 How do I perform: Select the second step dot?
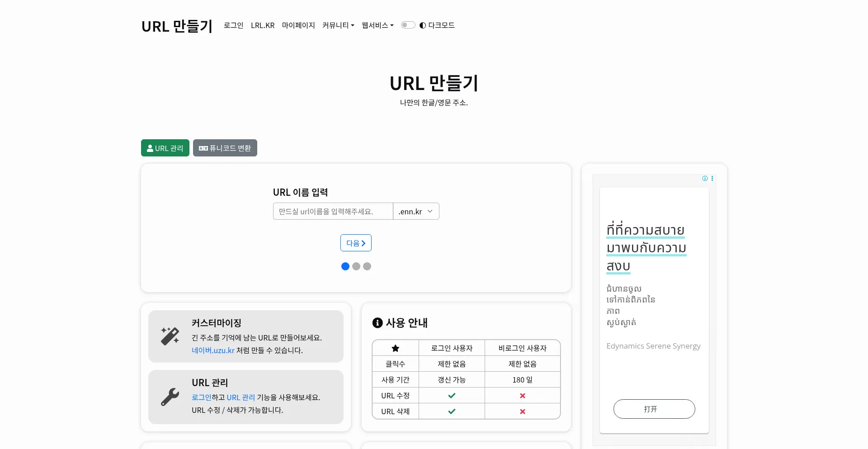(x=356, y=266)
